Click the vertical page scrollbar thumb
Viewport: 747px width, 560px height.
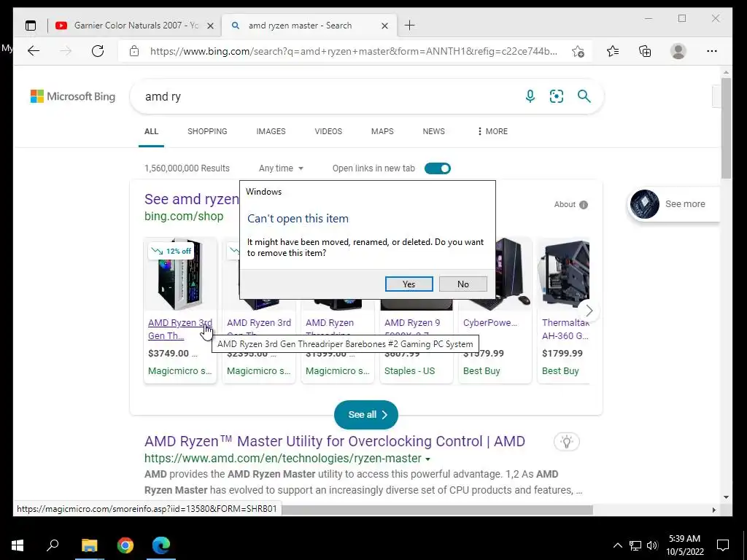pyautogui.click(x=726, y=128)
